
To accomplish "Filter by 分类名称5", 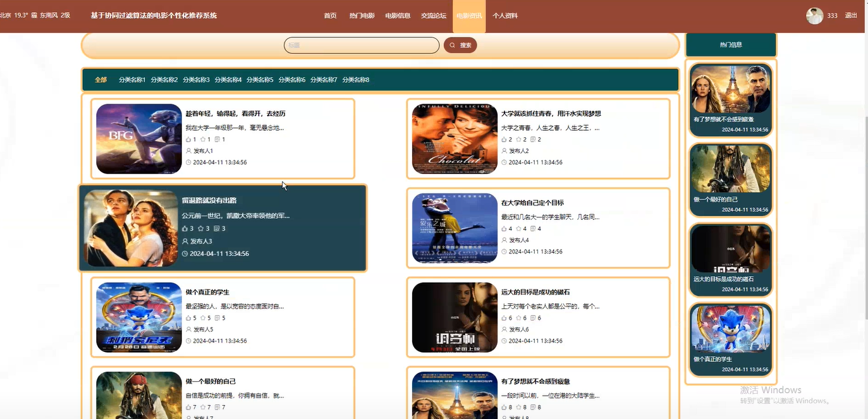I will click(x=260, y=80).
